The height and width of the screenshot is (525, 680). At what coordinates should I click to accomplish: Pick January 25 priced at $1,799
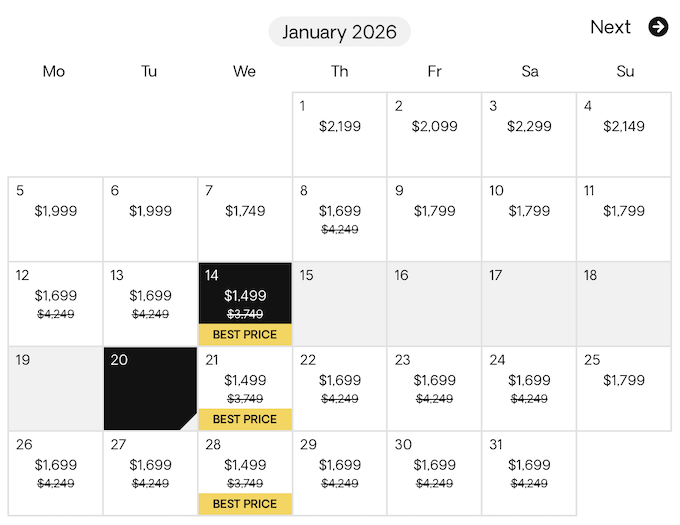[x=624, y=389]
